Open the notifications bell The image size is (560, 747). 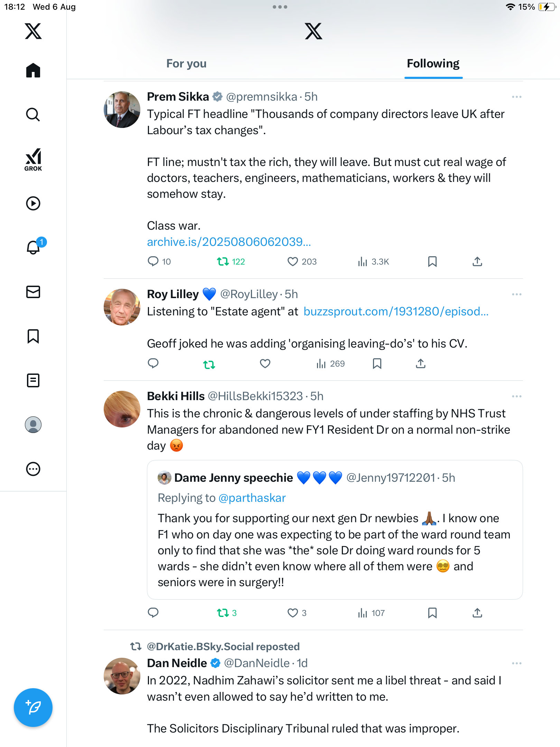pyautogui.click(x=34, y=248)
